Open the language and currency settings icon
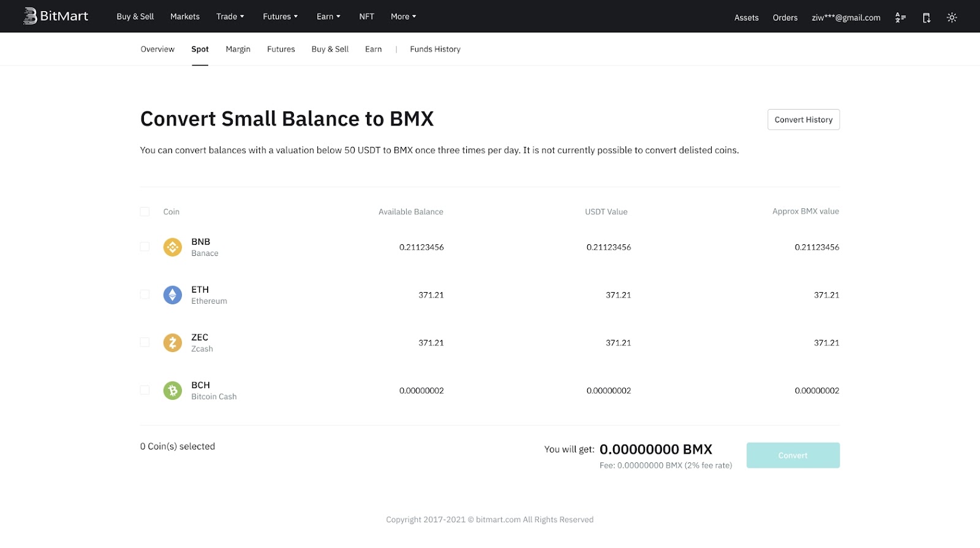 coord(900,18)
